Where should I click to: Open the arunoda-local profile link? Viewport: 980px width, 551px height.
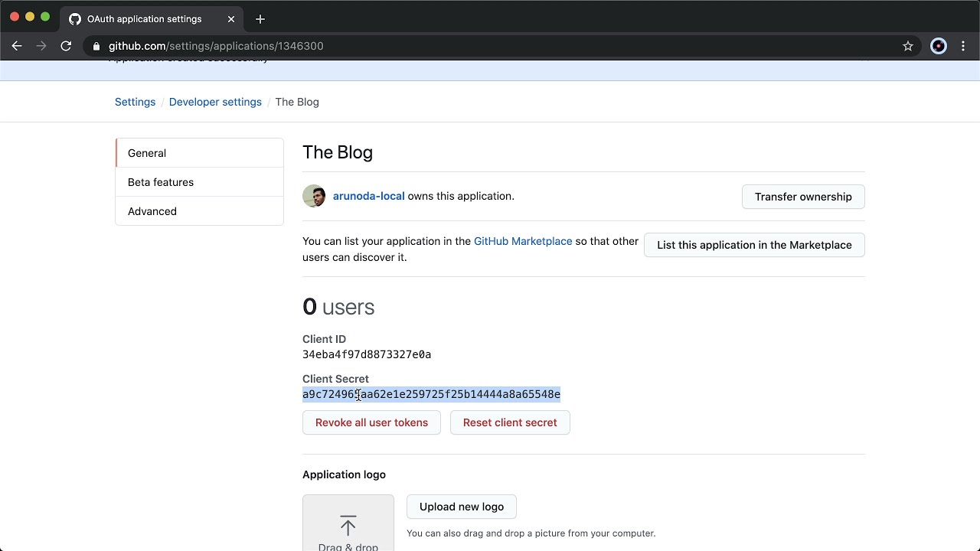click(368, 196)
